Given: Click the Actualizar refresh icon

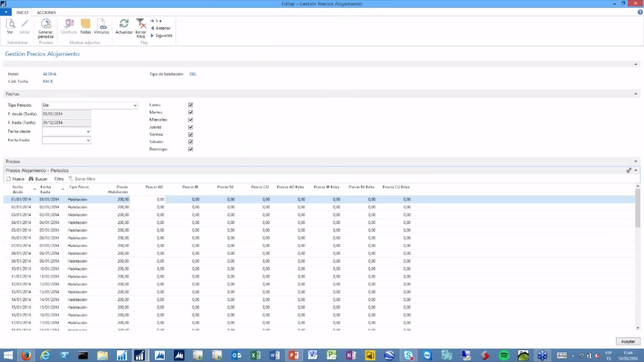Looking at the screenshot, I should pyautogui.click(x=124, y=26).
